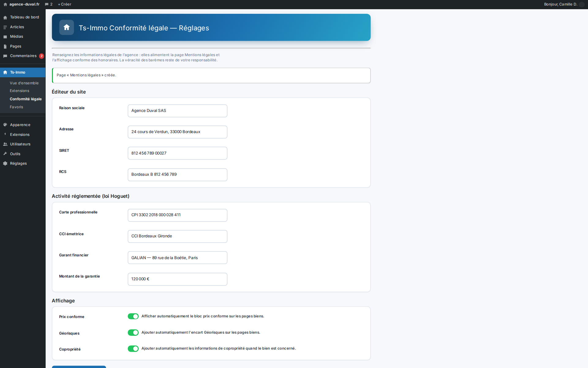Click the Réglages gear icon

(x=5, y=163)
